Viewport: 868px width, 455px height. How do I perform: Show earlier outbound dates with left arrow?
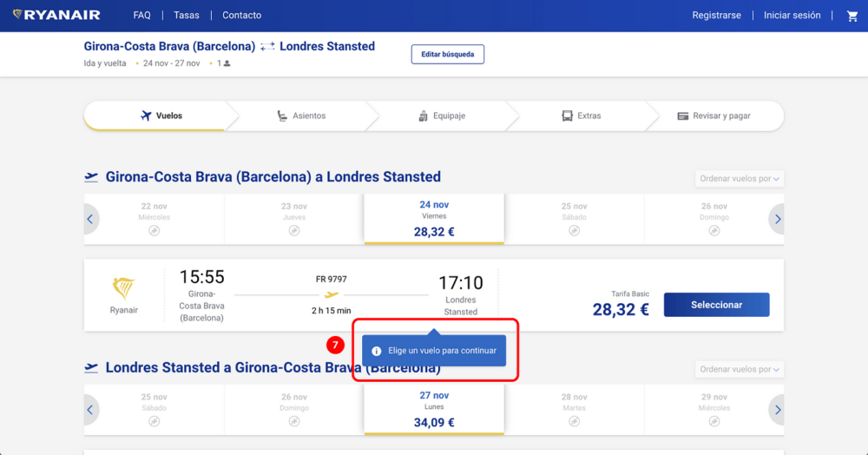pyautogui.click(x=90, y=219)
